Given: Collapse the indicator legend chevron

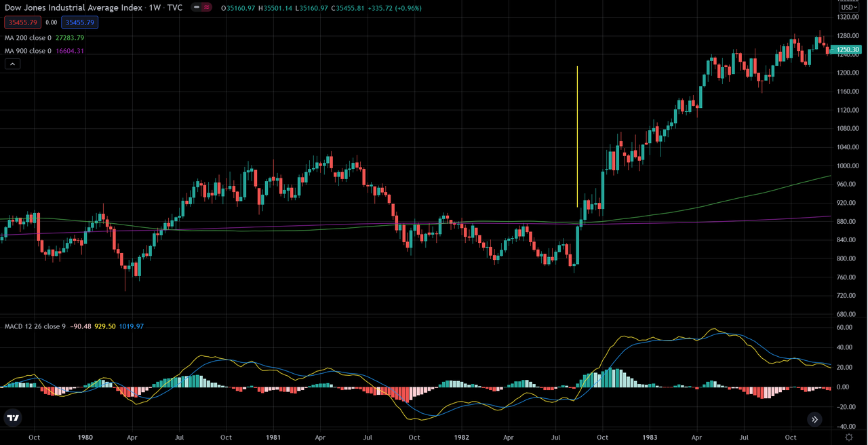Looking at the screenshot, I should click(x=13, y=64).
